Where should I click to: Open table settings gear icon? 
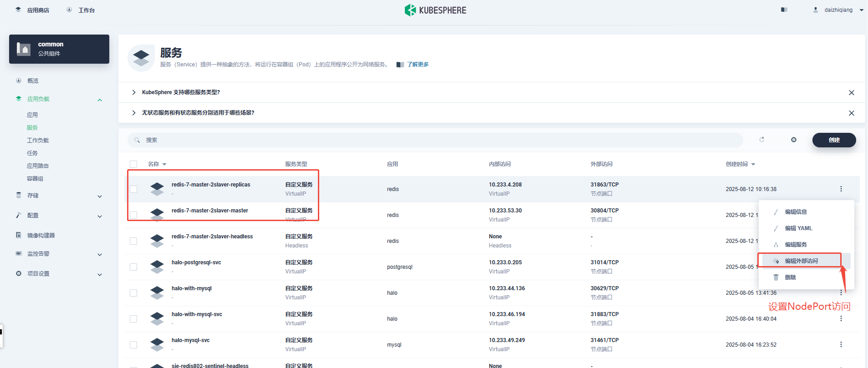[794, 140]
